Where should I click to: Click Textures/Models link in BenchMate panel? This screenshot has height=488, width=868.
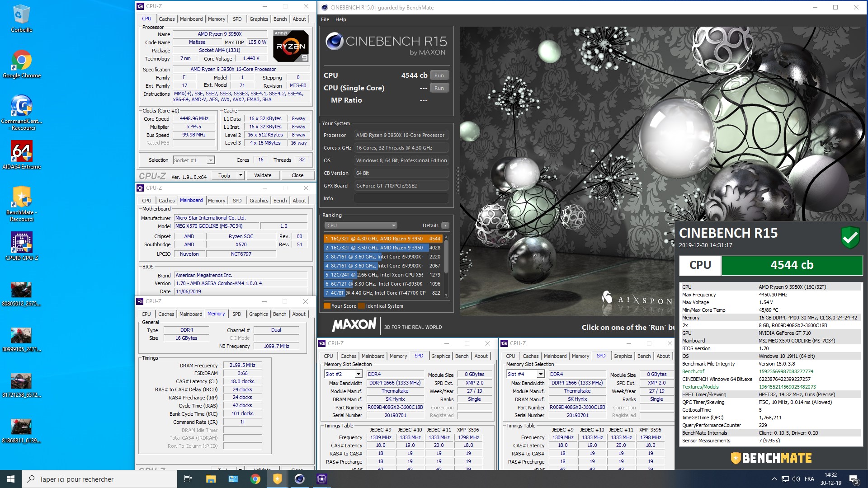click(x=700, y=387)
